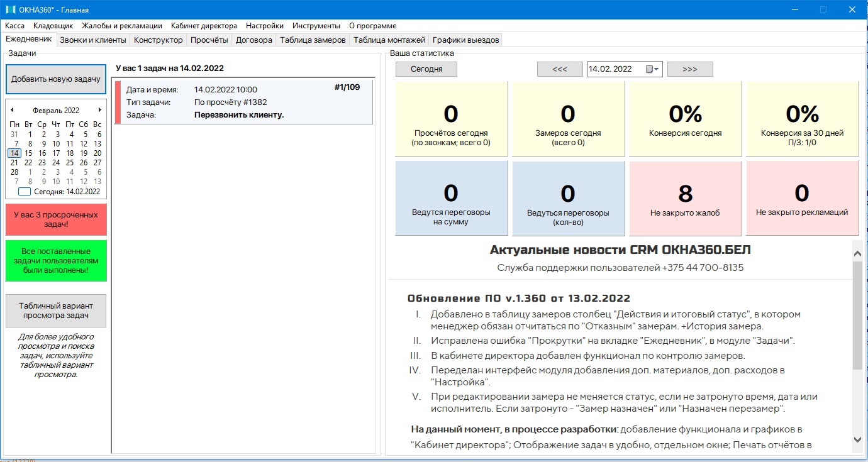Open the Касса menu

tap(15, 26)
